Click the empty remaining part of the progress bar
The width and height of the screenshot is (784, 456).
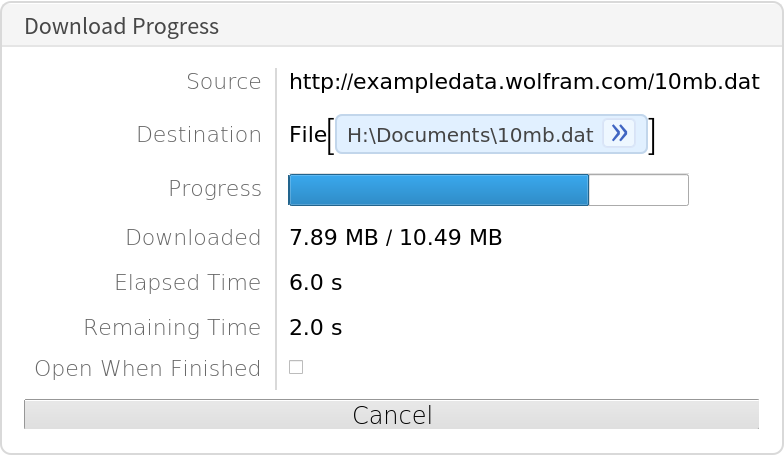click(x=638, y=190)
